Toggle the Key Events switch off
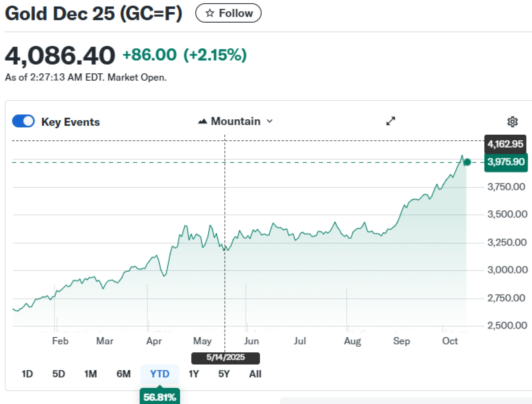 point(23,121)
